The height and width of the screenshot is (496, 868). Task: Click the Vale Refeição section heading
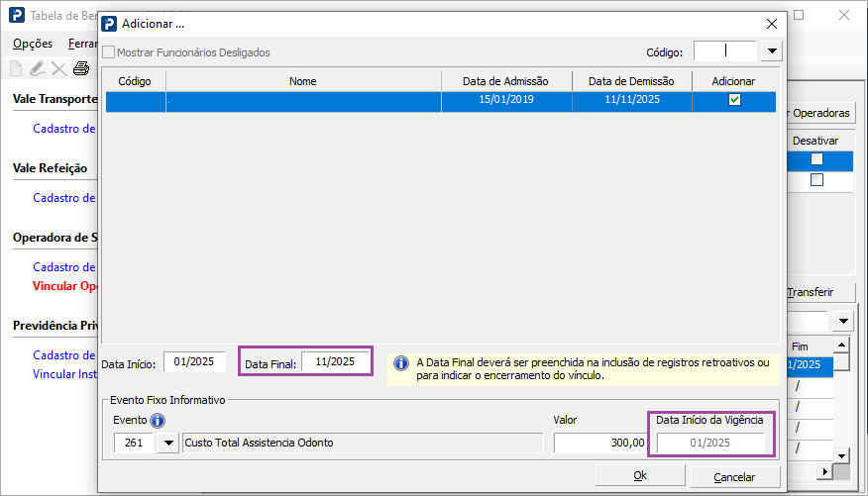click(50, 168)
